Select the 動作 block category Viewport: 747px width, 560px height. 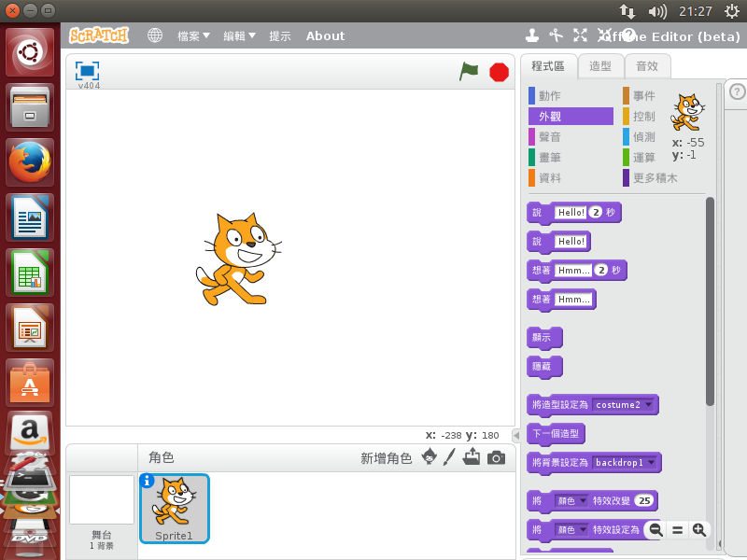pyautogui.click(x=571, y=96)
